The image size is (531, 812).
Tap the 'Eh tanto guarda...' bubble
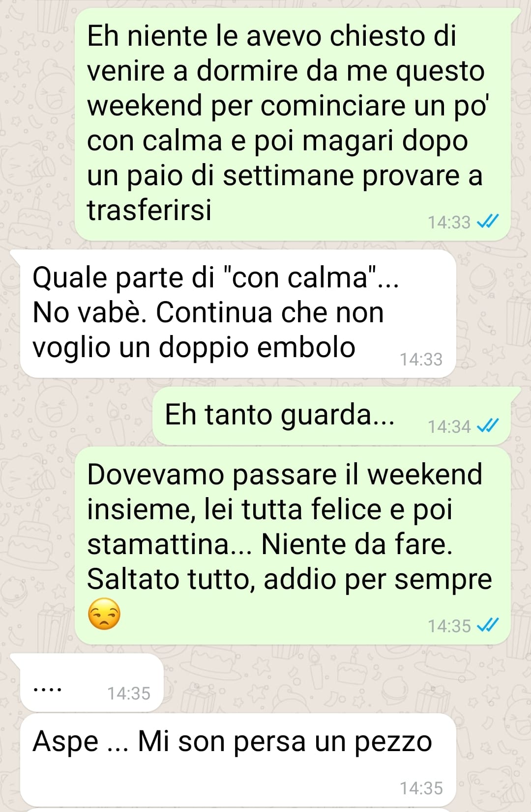(x=331, y=416)
